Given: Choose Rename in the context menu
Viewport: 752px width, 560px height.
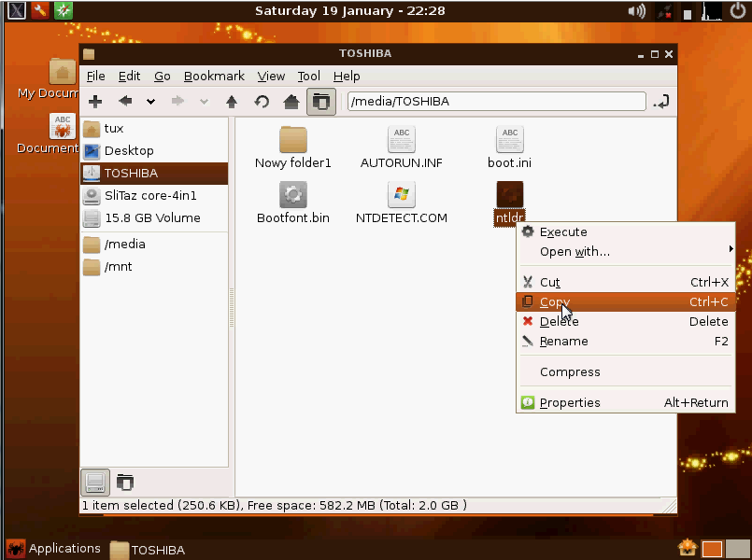Looking at the screenshot, I should [x=625, y=342].
